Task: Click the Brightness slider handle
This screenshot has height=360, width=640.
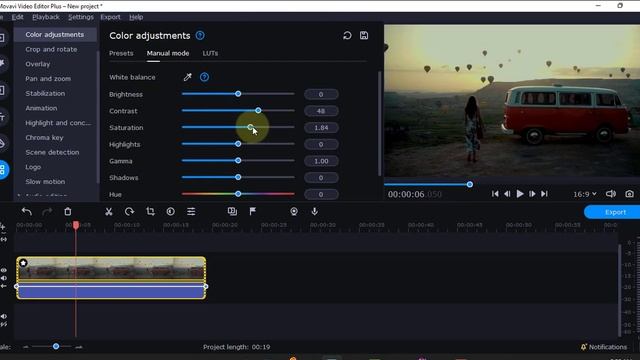Action: [x=238, y=94]
